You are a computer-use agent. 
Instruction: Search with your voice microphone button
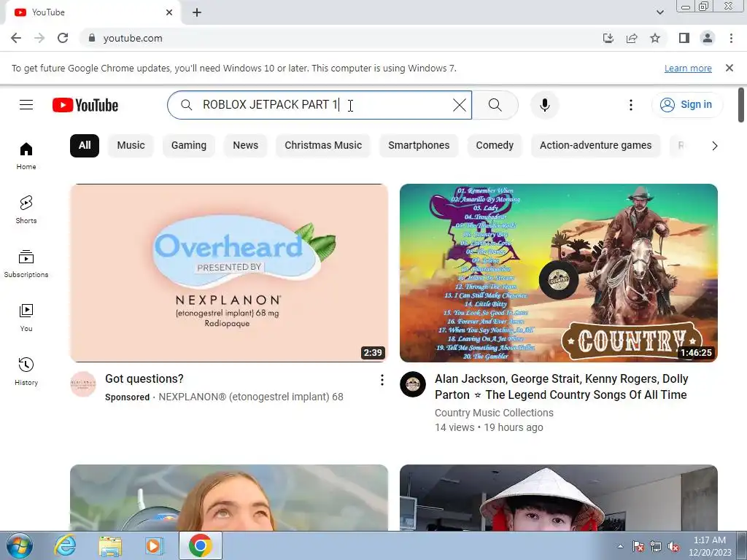(544, 105)
